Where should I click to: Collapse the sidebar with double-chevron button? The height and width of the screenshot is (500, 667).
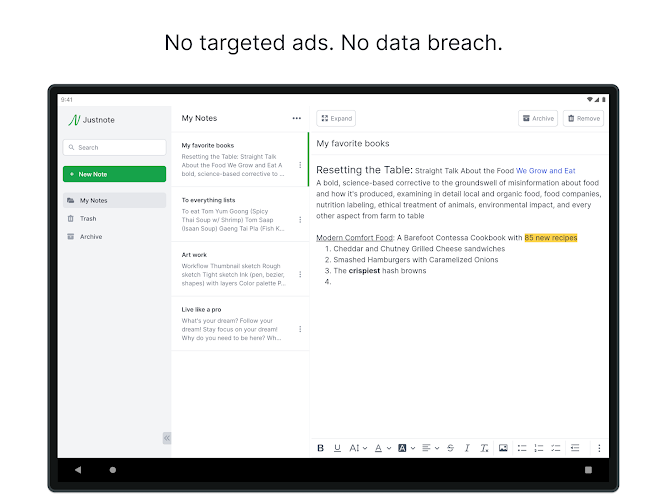click(x=167, y=438)
